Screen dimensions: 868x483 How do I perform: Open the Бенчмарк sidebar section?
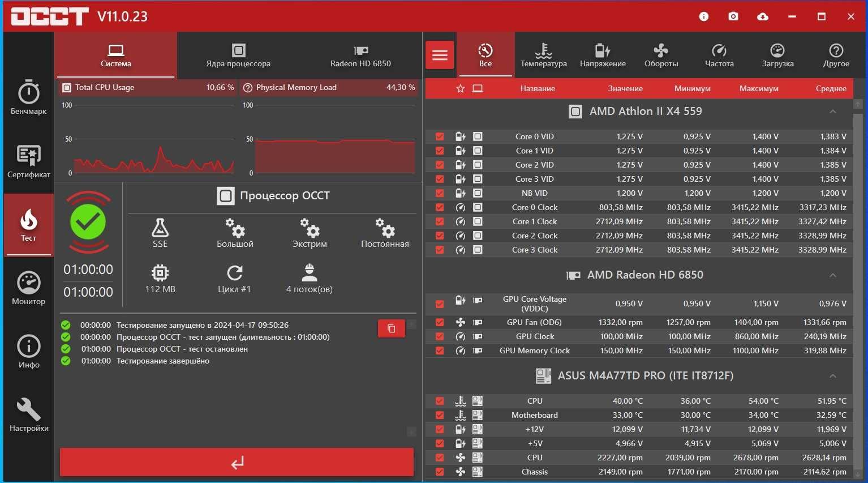coord(28,98)
